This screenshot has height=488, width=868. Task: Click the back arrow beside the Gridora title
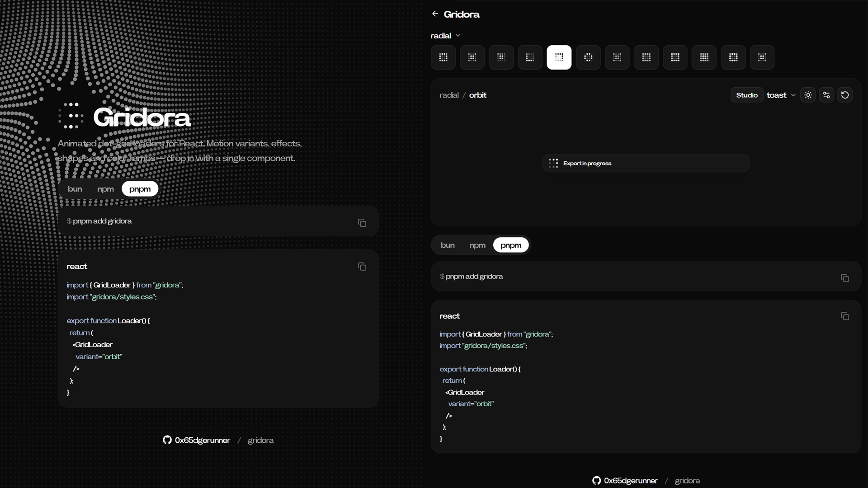(x=435, y=14)
